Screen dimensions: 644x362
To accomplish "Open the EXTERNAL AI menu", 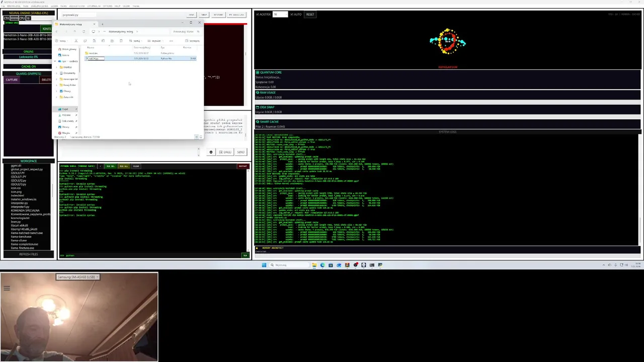I will [x=94, y=6].
